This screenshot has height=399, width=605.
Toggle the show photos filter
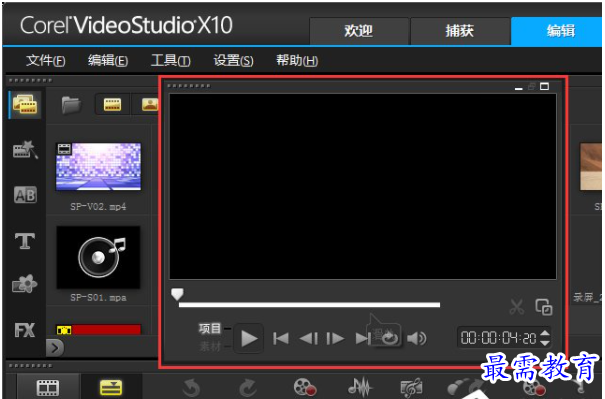pos(150,104)
